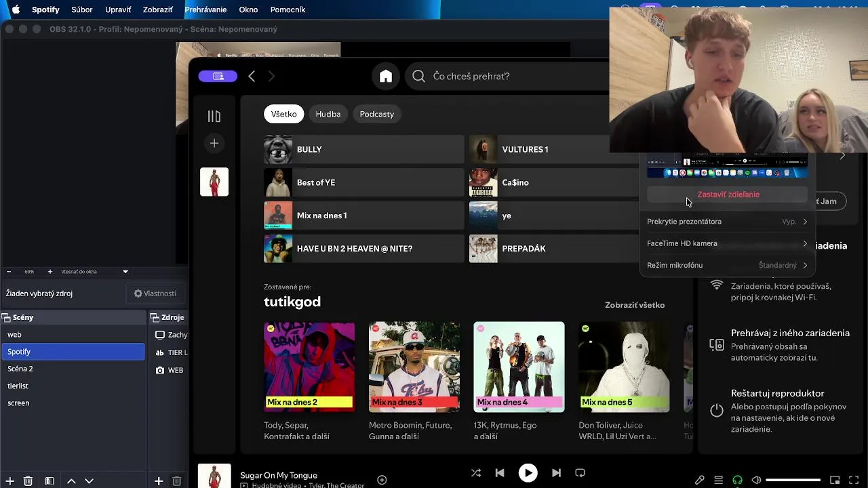Open Mix na dnes 3 cover thumbnail
The image size is (868, 488).
[x=414, y=367]
